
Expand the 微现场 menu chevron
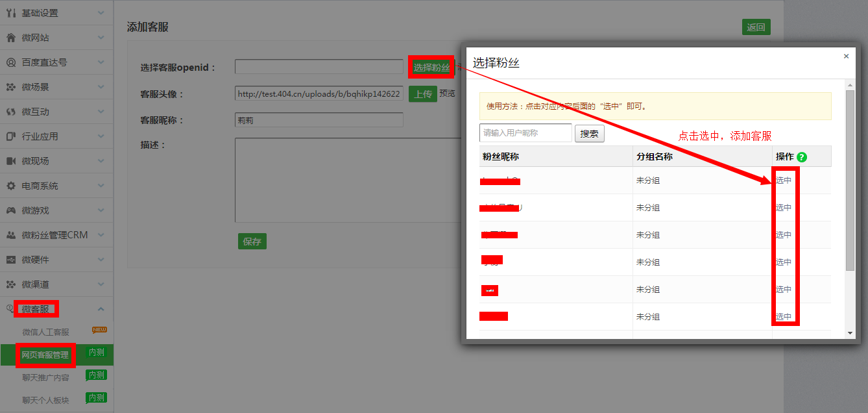pos(101,160)
